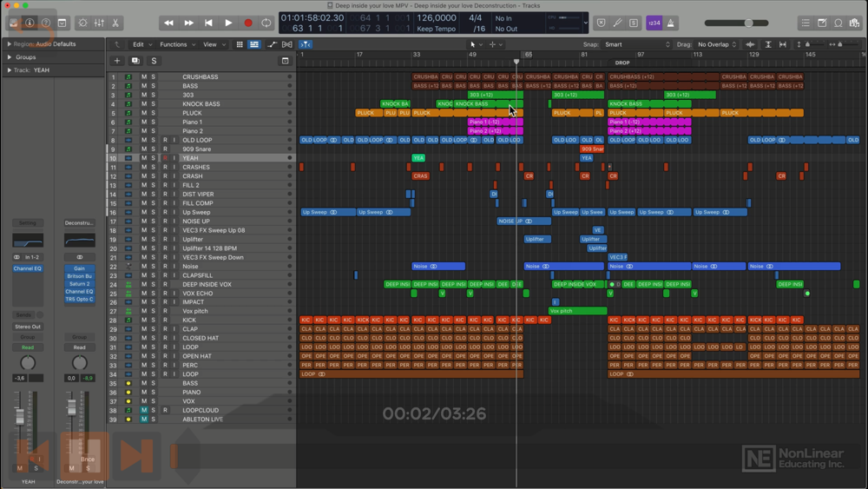Jump to project beginning button
The image size is (868, 489).
pos(208,23)
